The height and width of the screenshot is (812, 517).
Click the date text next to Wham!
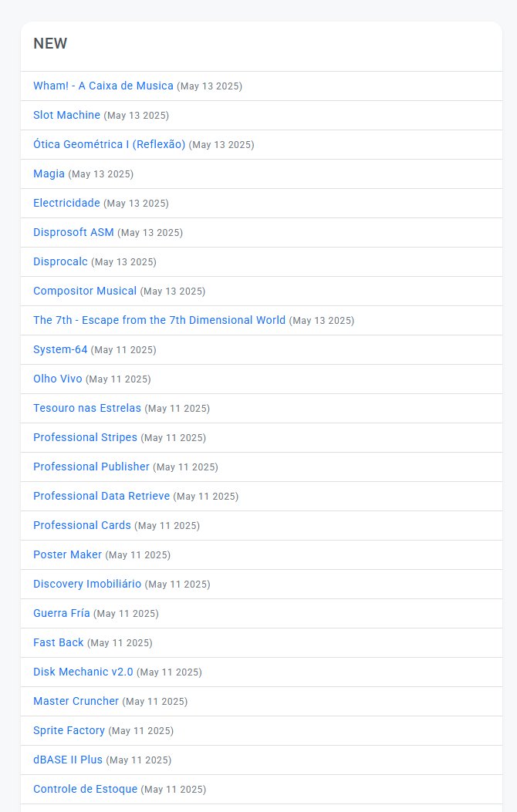click(x=210, y=86)
